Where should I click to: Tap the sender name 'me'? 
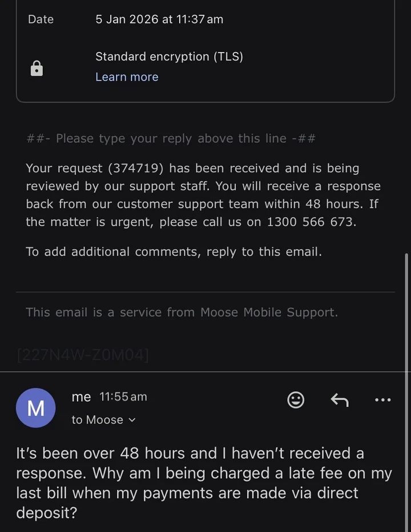82,397
